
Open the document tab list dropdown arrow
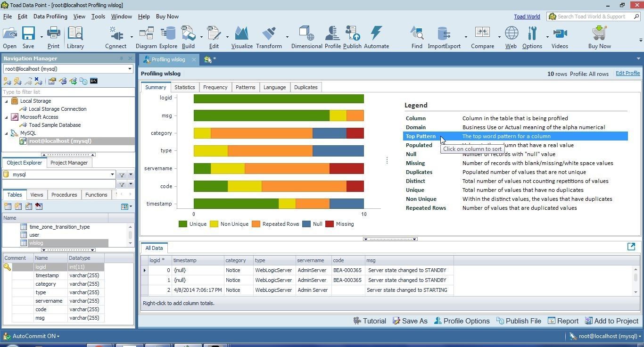tap(638, 59)
